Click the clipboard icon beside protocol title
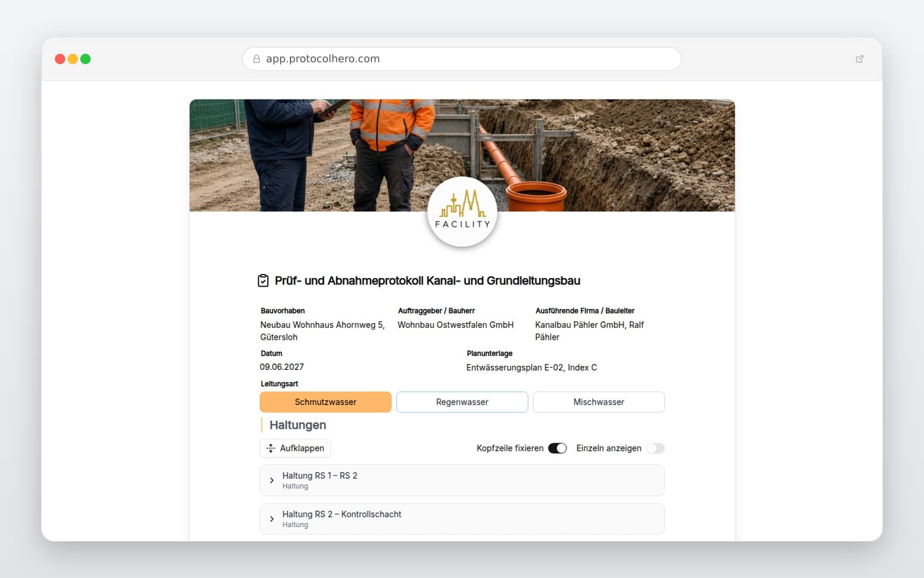This screenshot has width=924, height=578. 263,281
